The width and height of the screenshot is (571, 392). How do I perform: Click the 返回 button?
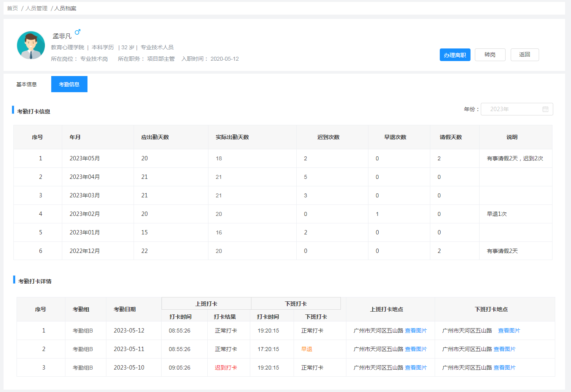click(x=525, y=55)
